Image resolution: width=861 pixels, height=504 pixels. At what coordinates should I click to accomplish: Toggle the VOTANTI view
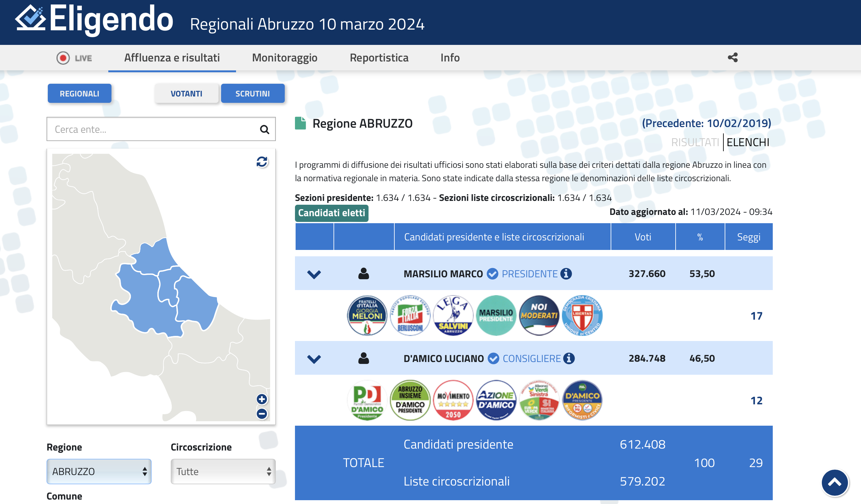tap(186, 94)
